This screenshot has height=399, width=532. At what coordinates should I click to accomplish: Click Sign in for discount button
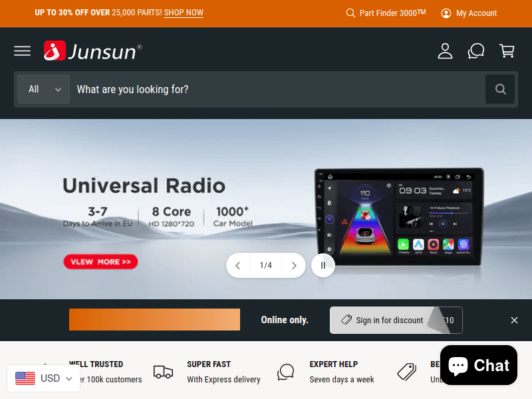(382, 320)
